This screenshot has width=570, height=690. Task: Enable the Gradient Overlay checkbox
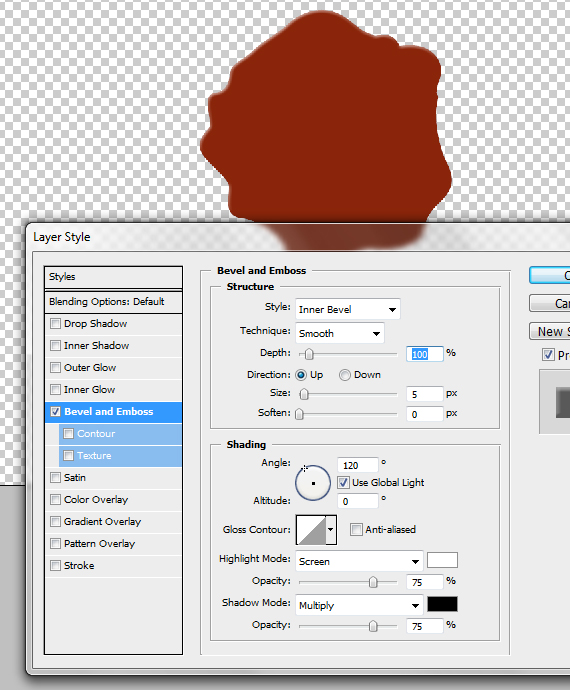coord(55,522)
